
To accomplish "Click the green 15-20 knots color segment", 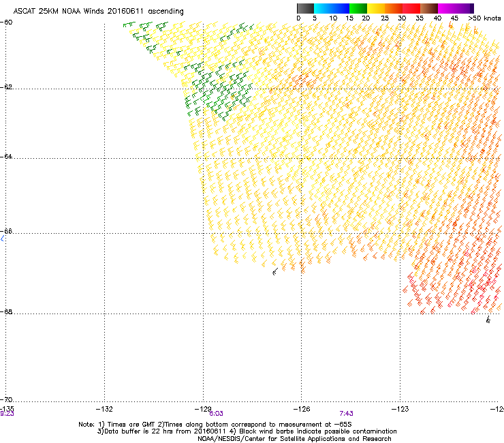I will click(358, 8).
